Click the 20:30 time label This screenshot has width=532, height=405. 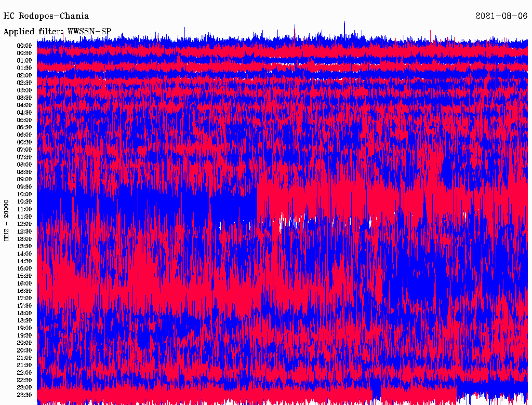click(x=24, y=350)
